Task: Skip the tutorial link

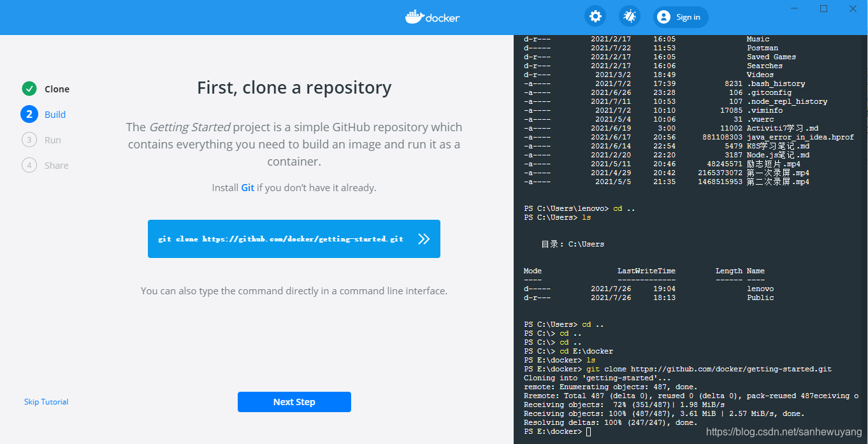Action: coord(47,402)
